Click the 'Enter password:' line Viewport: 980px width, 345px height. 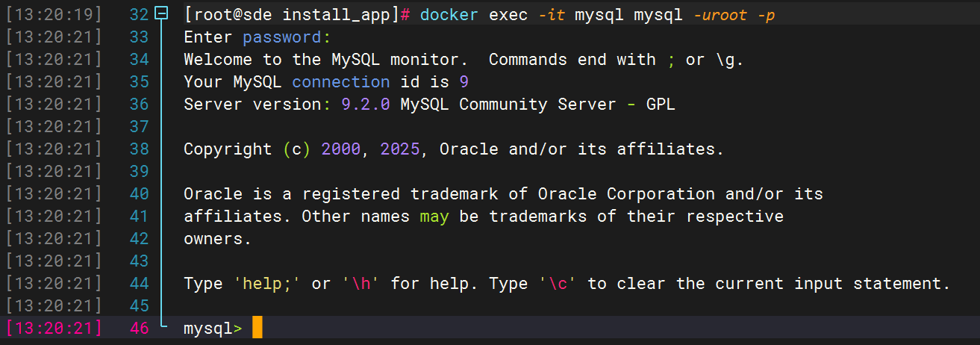tap(257, 37)
